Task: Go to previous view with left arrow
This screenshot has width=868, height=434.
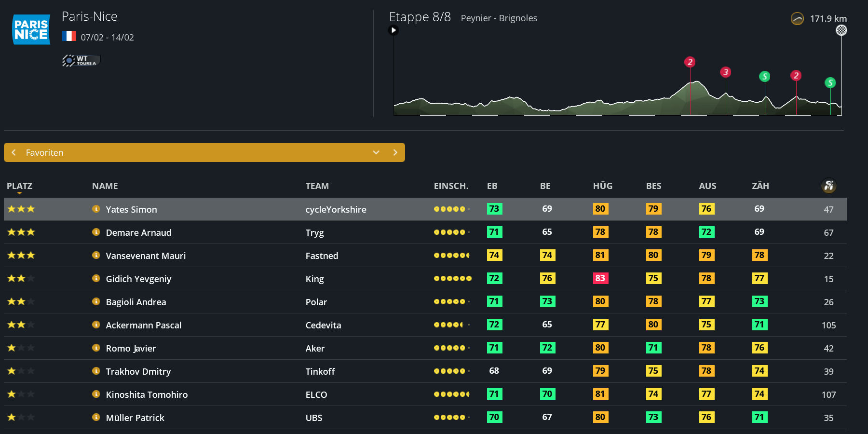Action: tap(14, 152)
